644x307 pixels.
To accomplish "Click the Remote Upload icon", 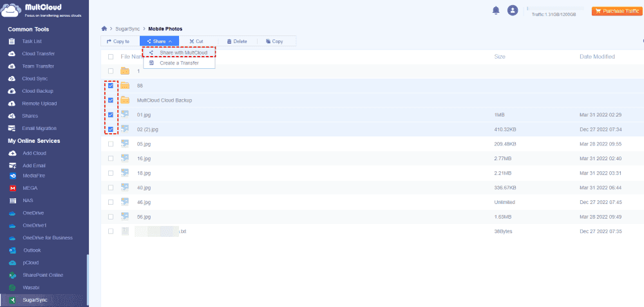I will (x=12, y=104).
